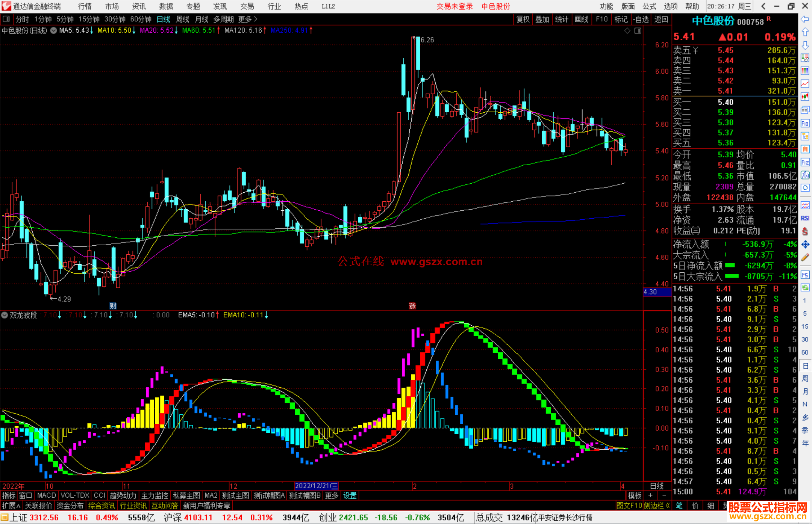Switch to the 周线 period tab
812x524 pixels.
[183, 19]
